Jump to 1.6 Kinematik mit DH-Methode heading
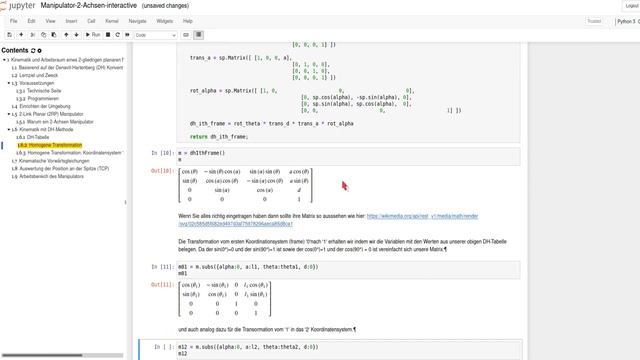 pyautogui.click(x=43, y=130)
